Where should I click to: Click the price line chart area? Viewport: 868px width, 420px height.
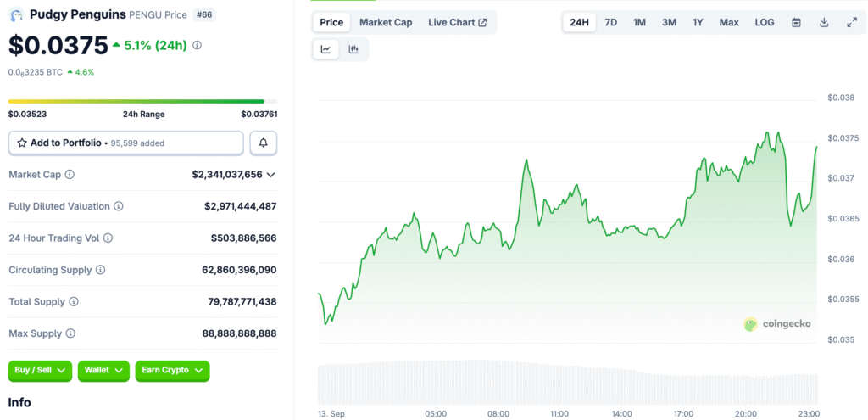click(x=567, y=238)
